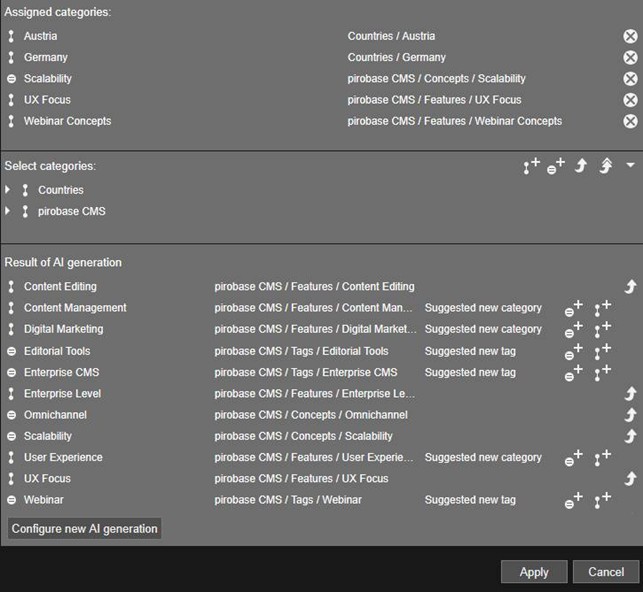Click add new category icon in Select categories toolbar

[x=531, y=166]
